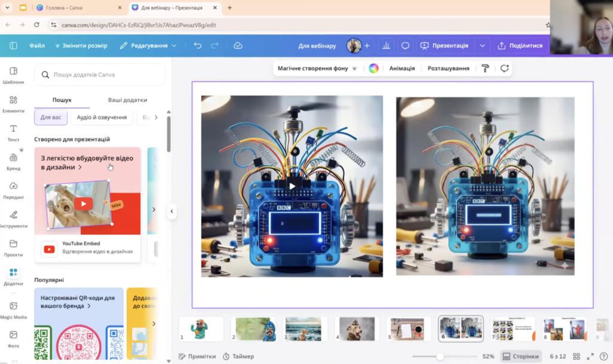Open the Примітки notes
Image resolution: width=613 pixels, height=364 pixels.
click(x=197, y=356)
